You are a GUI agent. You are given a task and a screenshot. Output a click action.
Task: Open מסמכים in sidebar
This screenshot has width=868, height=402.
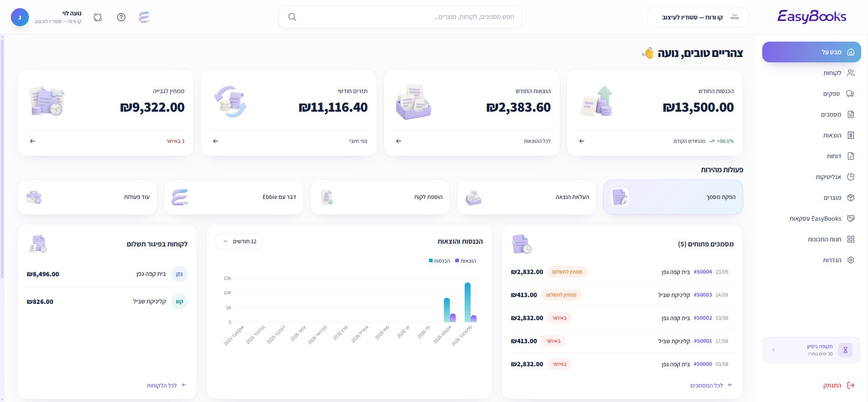811,114
